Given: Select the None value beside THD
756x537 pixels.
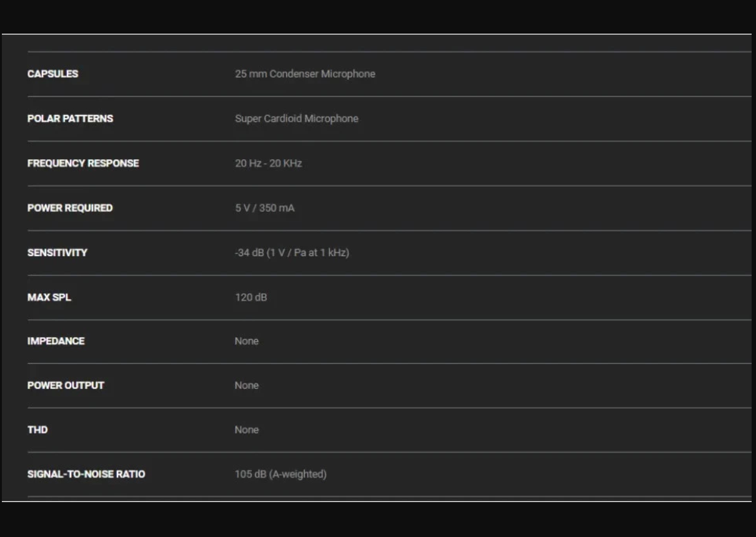Looking at the screenshot, I should [x=246, y=430].
